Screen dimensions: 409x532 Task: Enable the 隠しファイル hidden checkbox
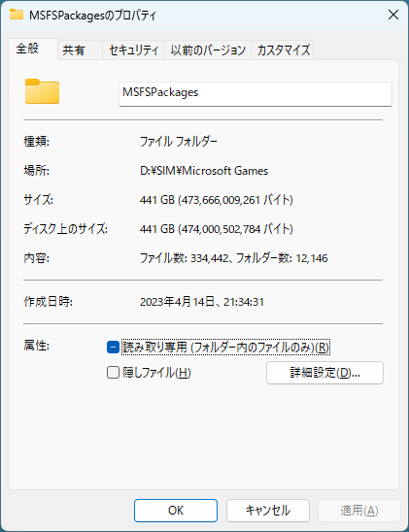point(113,373)
